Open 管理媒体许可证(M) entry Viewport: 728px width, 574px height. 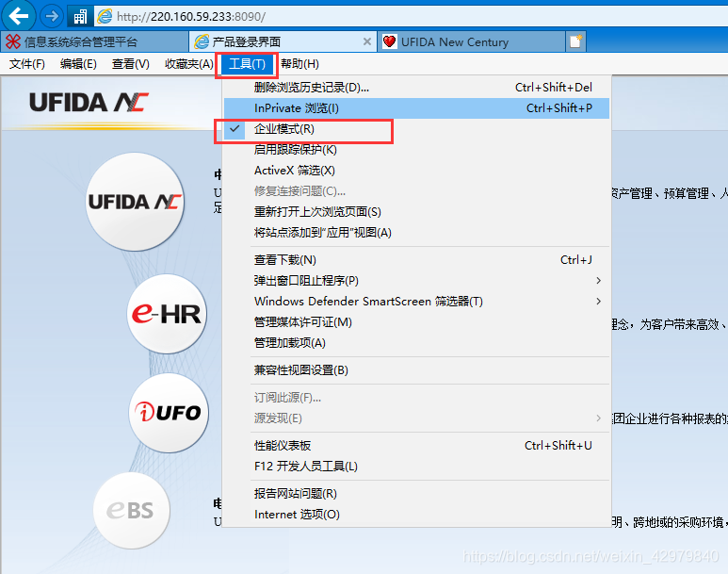point(416,322)
